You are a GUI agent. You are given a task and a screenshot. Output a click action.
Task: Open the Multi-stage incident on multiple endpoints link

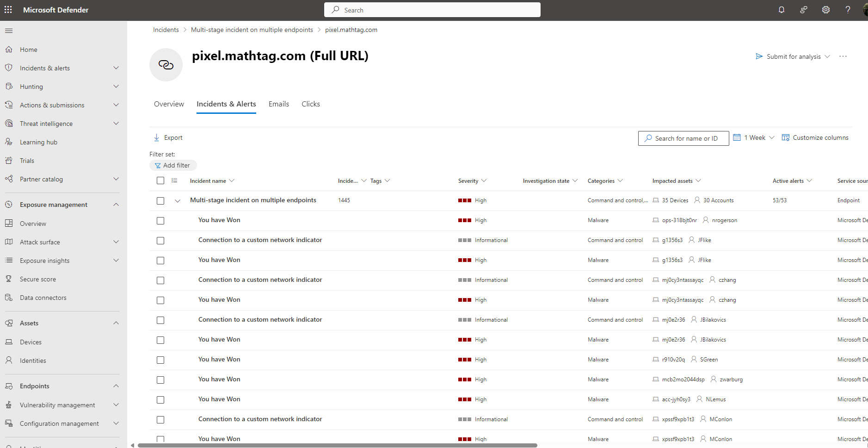tap(253, 200)
